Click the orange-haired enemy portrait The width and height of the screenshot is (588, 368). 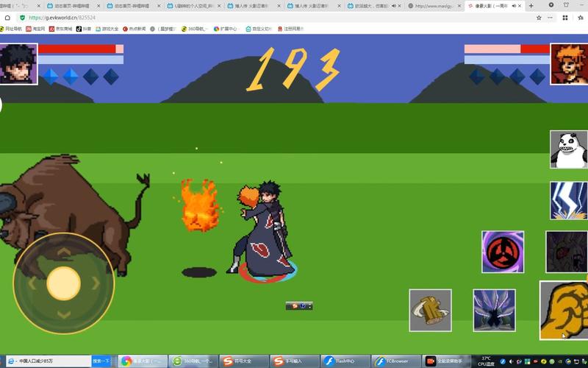[x=569, y=64]
